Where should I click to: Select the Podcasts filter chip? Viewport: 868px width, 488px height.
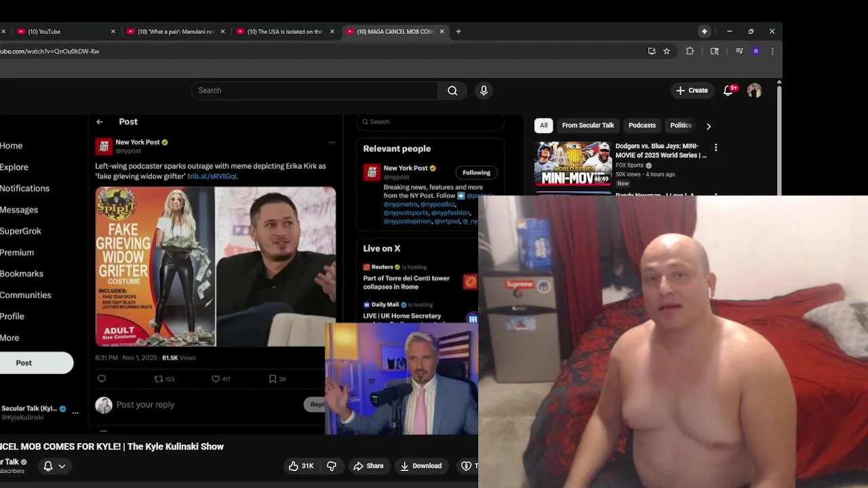pos(642,125)
